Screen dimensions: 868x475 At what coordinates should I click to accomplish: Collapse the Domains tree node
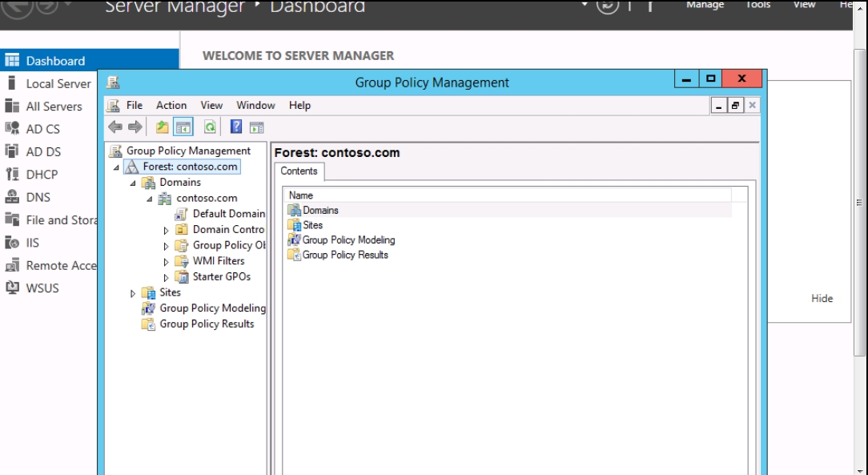[133, 183]
